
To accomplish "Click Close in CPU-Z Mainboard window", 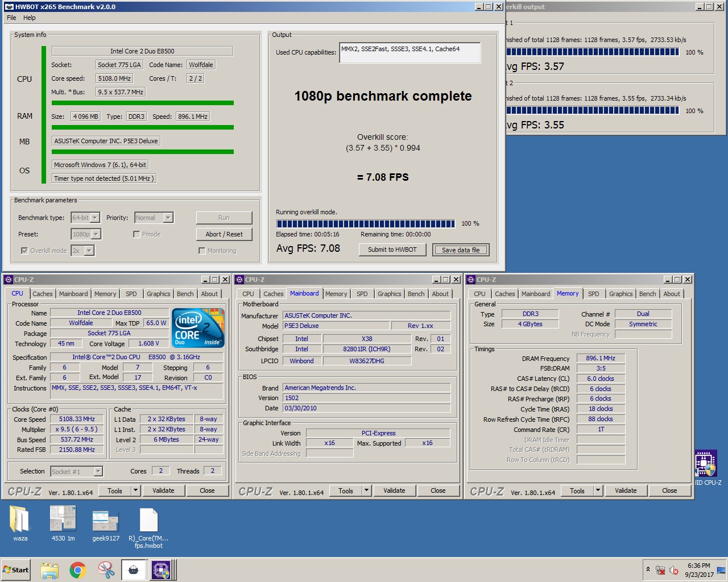I will (438, 490).
